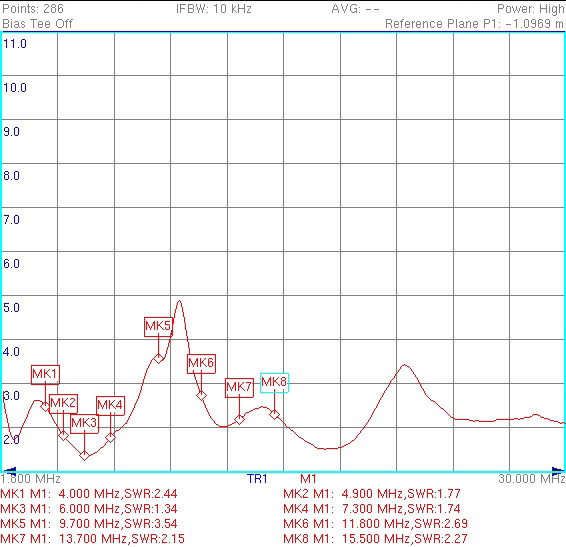Viewport: 566px width, 547px height.
Task: Click the MK5 diamond on the trace
Action: click(x=158, y=359)
